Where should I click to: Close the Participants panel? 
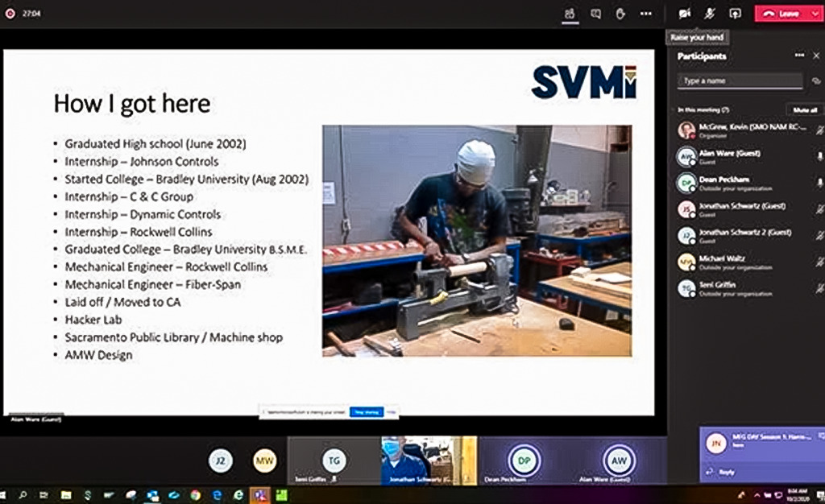(x=815, y=56)
